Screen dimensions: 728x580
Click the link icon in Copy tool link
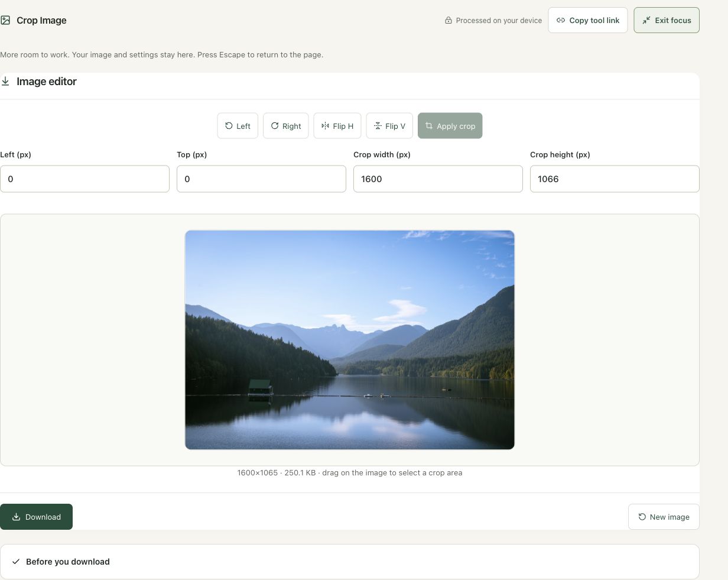point(561,20)
